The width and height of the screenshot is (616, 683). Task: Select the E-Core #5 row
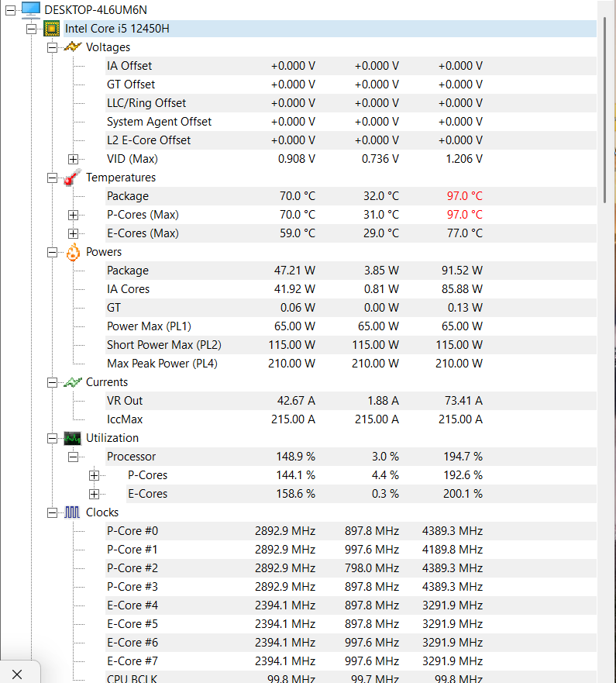click(350, 624)
